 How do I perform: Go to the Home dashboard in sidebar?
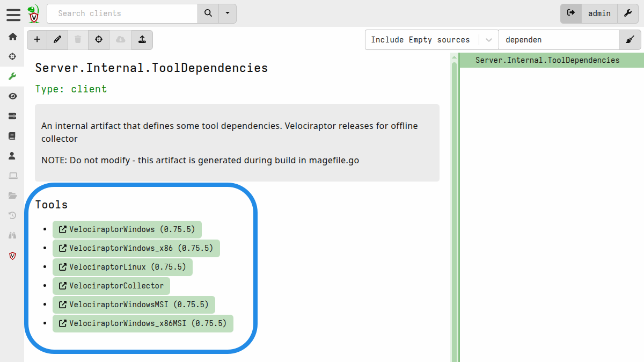[12, 37]
